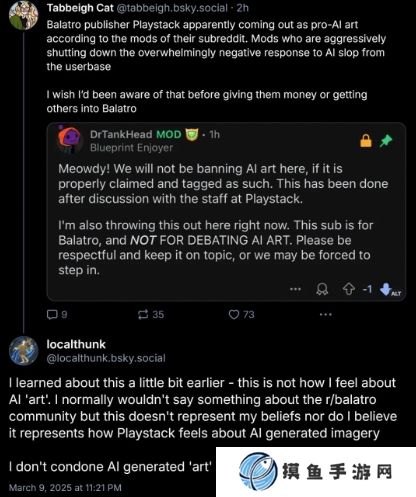Open three-dot menu inside quoted Reddit comment
This screenshot has height=497, width=416.
295,289
